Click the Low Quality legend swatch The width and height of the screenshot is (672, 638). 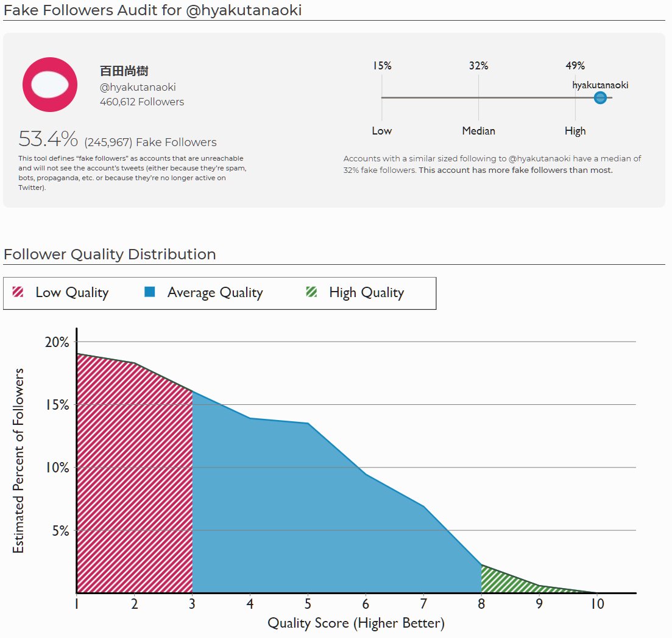[x=18, y=292]
